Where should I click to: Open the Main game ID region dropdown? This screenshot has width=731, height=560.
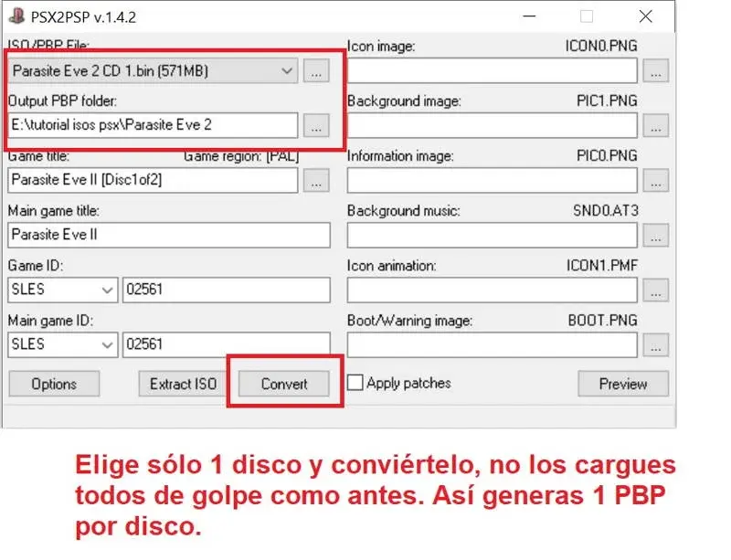click(x=106, y=345)
